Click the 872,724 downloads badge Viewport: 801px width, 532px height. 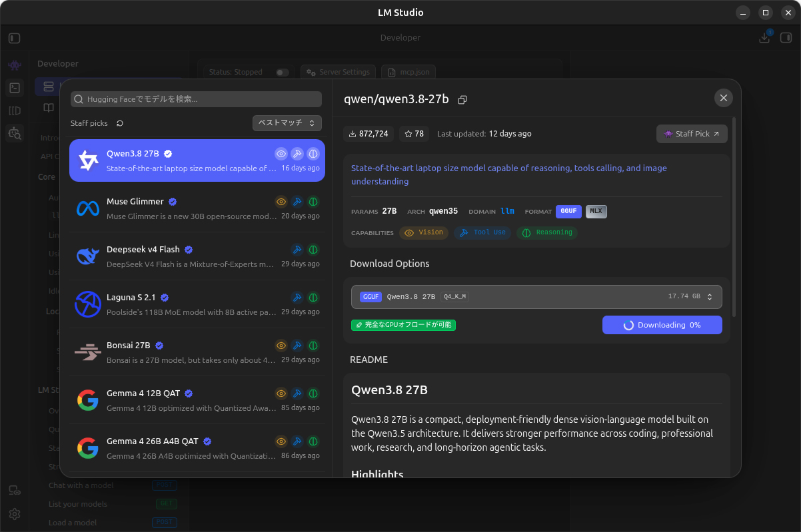pos(369,134)
